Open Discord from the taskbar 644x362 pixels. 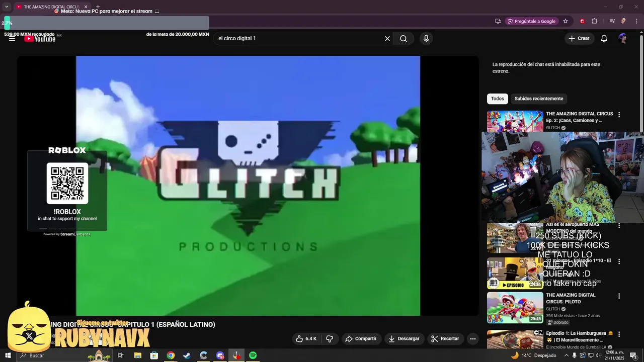point(220,355)
